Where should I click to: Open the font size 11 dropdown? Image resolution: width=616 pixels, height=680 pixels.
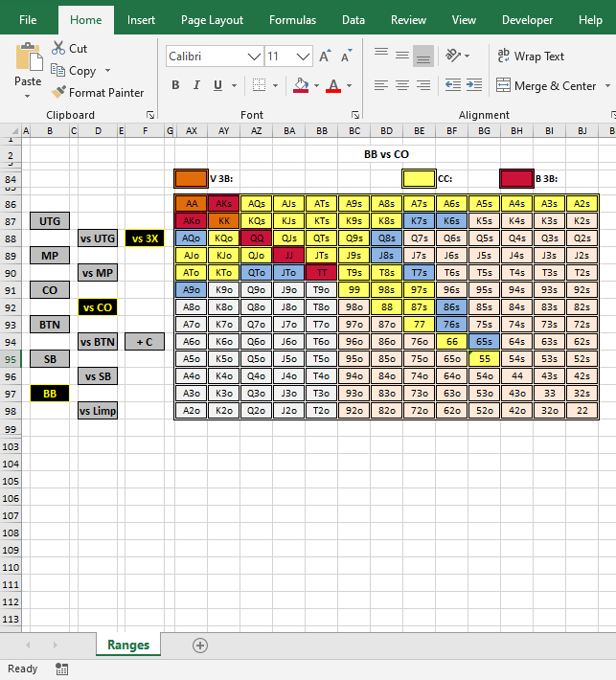pyautogui.click(x=303, y=57)
